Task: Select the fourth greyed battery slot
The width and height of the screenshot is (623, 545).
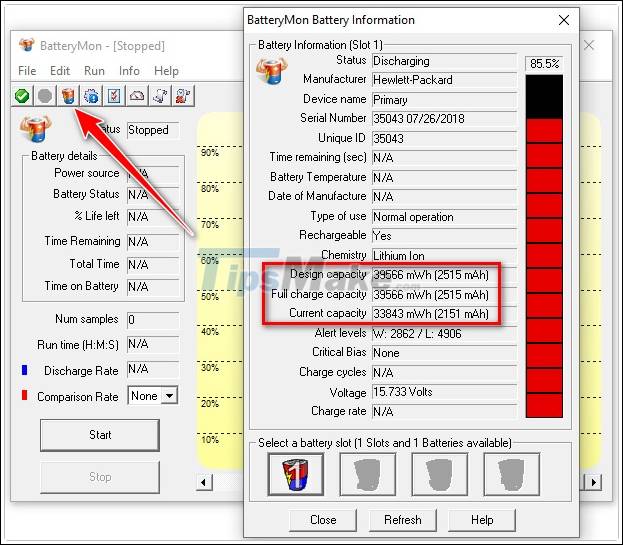Action: [511, 474]
